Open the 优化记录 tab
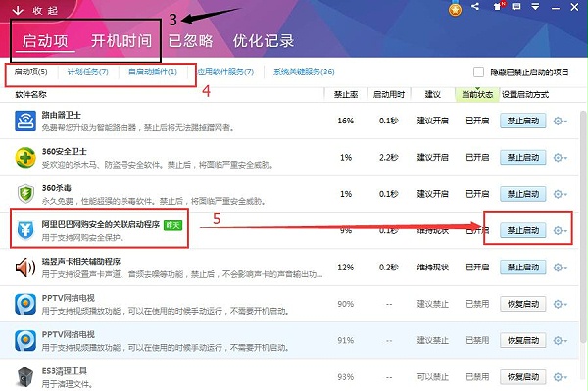Screen dimensions: 588x391 point(264,41)
